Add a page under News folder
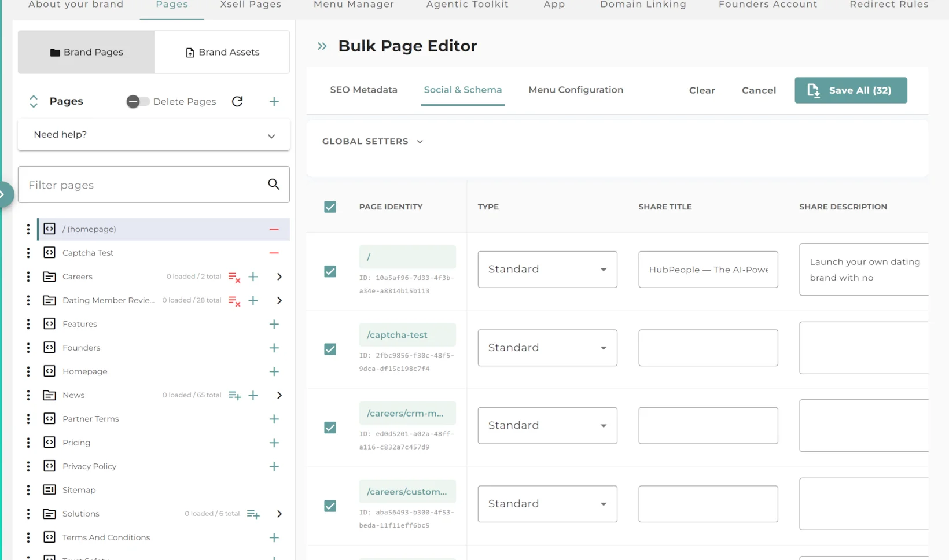Screen dimensions: 949x560 point(253,395)
